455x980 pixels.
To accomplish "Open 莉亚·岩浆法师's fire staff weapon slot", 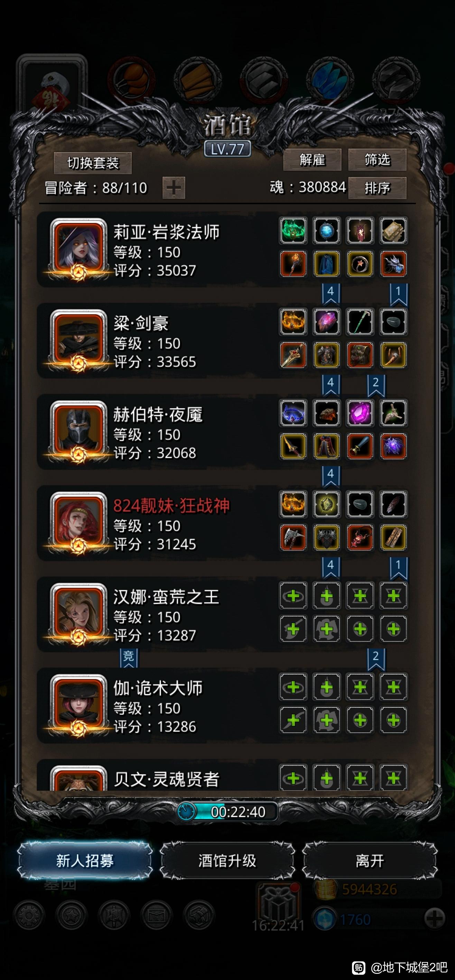I will click(293, 264).
